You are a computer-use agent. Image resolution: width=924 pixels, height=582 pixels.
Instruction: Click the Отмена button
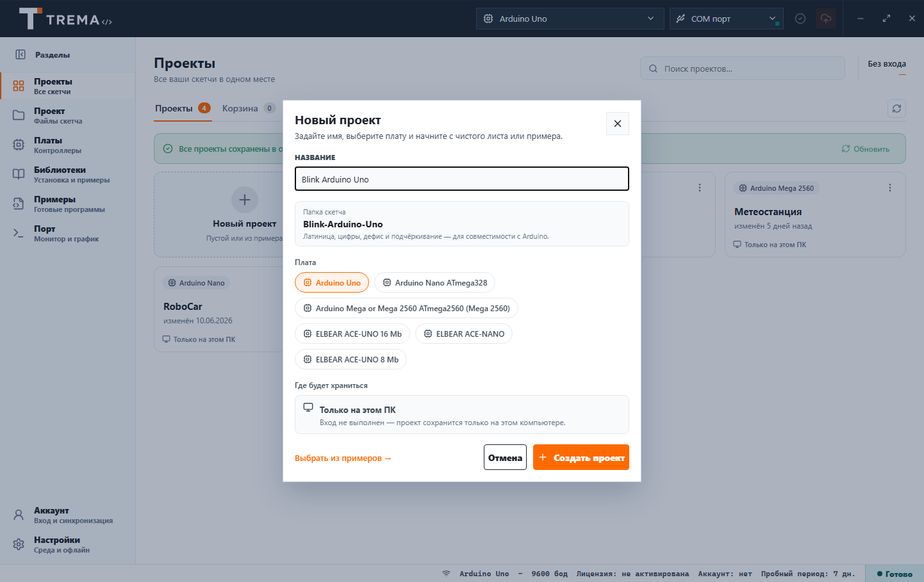[505, 457]
